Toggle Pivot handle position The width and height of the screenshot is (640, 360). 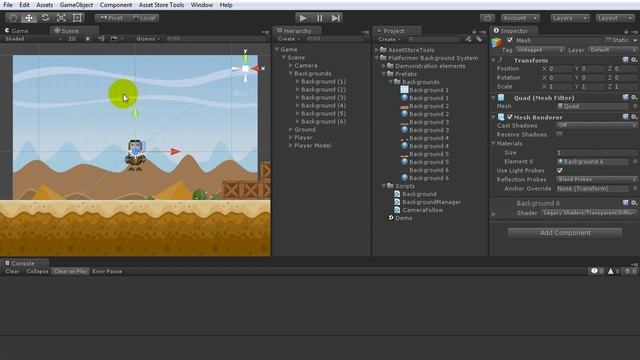point(111,18)
